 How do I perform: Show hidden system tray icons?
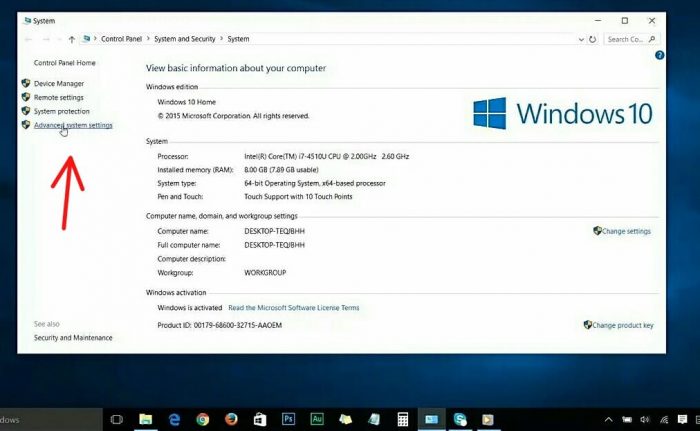(608, 419)
